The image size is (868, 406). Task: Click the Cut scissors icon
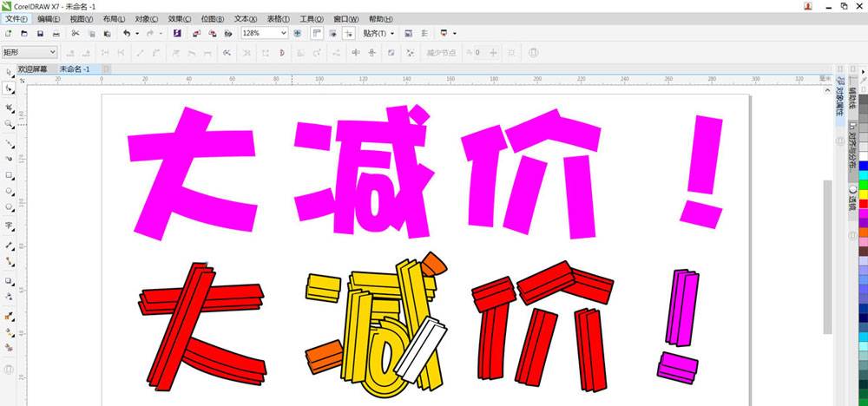tap(76, 33)
